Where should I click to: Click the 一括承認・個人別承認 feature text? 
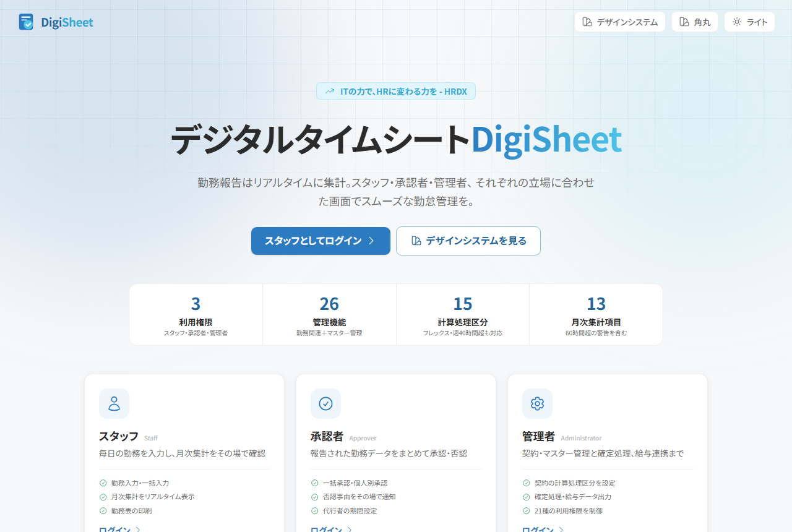tap(355, 483)
